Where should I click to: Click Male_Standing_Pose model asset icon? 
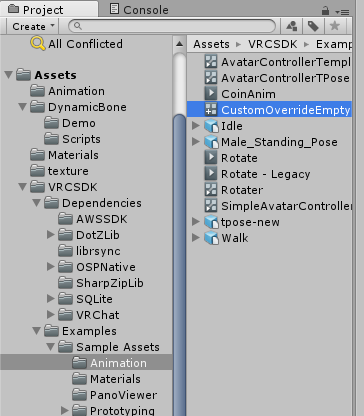pos(211,142)
